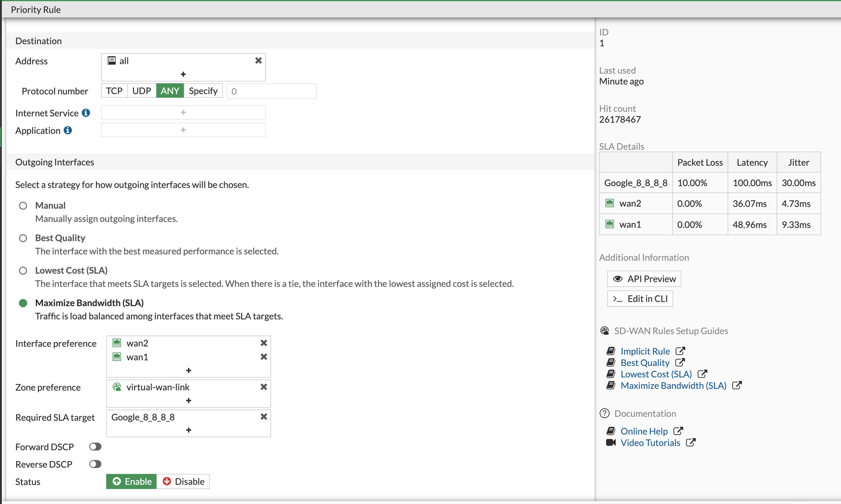
Task: Remove the "all" address with the X icon
Action: pos(258,60)
